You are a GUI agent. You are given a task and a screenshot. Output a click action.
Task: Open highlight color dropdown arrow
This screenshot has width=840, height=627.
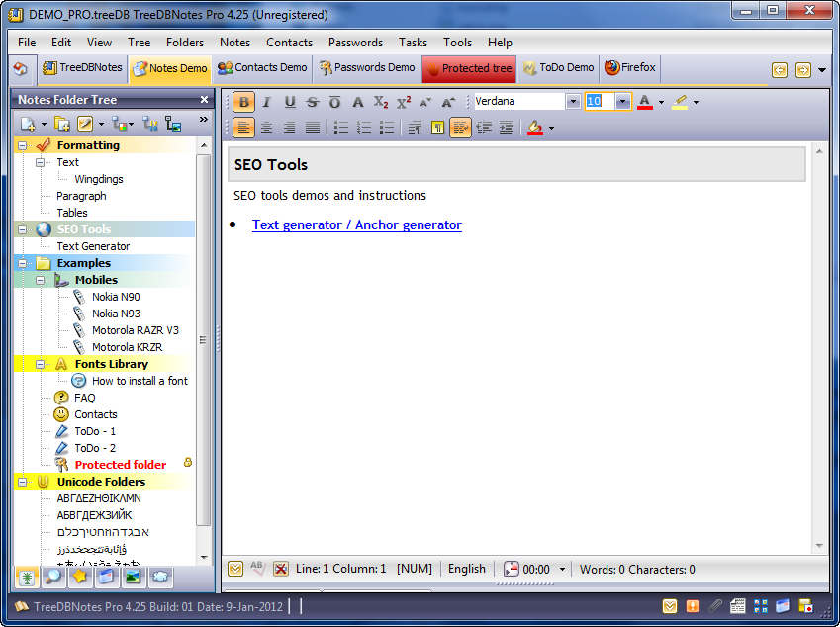pos(696,102)
